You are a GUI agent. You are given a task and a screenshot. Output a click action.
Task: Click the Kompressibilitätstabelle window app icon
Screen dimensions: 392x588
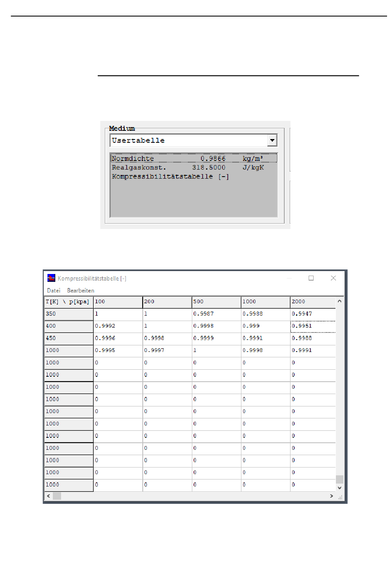pyautogui.click(x=51, y=278)
